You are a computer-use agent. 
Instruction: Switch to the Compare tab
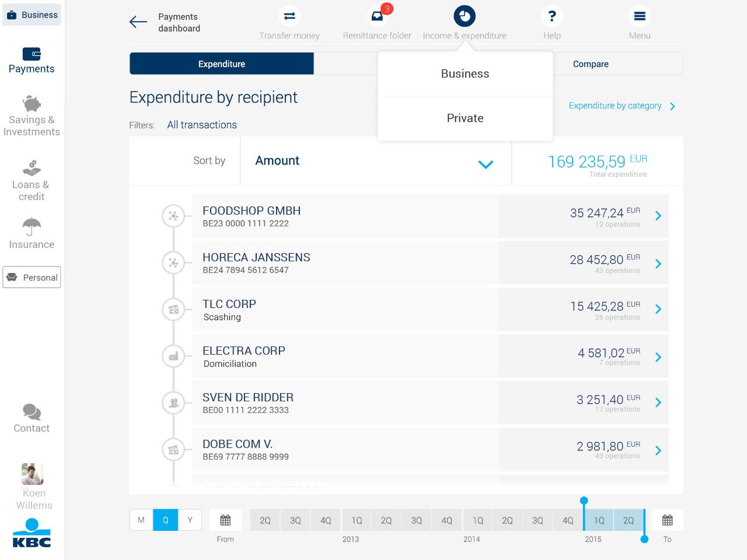[x=591, y=64]
